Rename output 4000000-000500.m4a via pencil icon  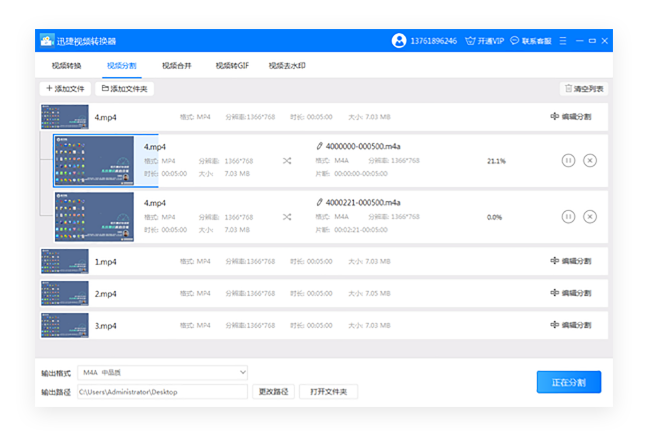(319, 146)
